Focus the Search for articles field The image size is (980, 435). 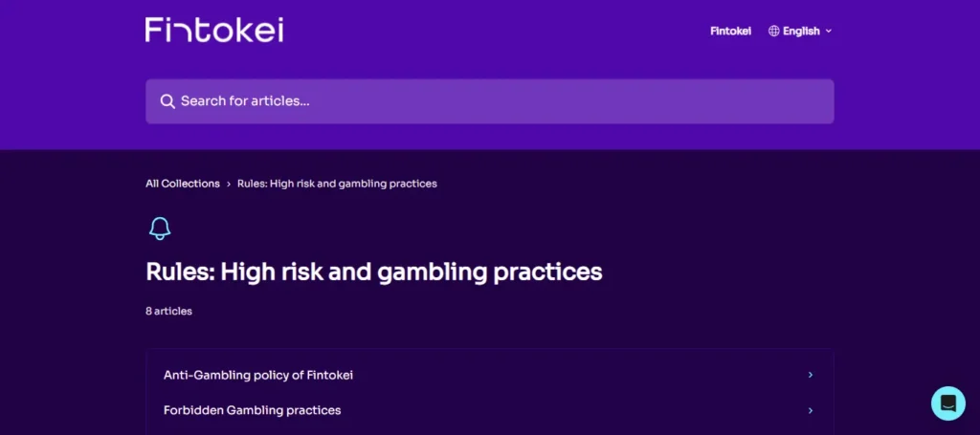pyautogui.click(x=489, y=101)
